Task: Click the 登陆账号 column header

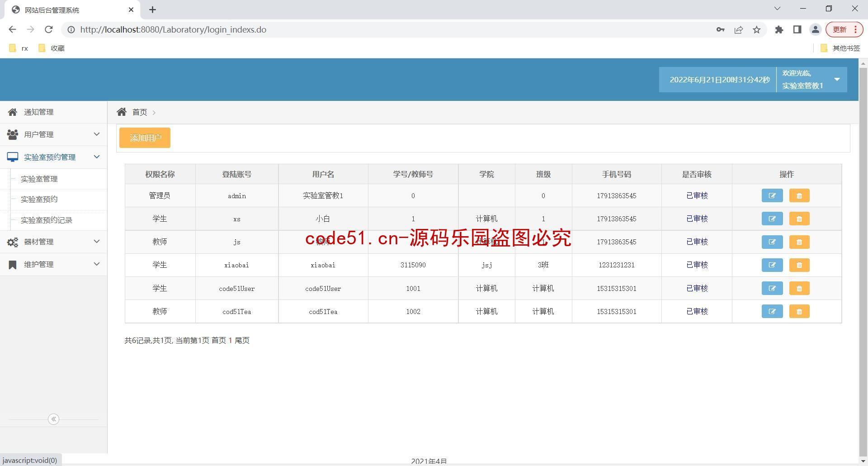Action: pos(236,174)
